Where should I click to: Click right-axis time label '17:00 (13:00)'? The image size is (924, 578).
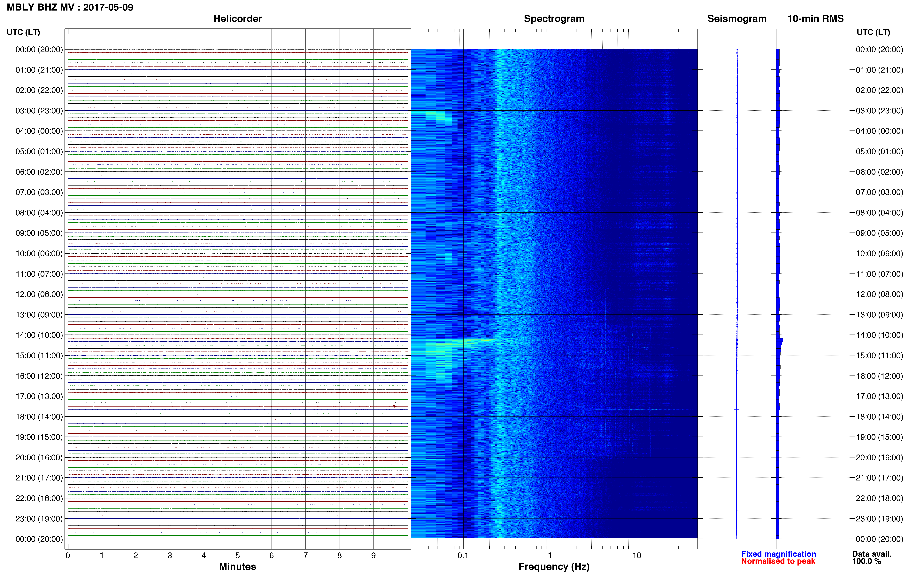pyautogui.click(x=879, y=396)
